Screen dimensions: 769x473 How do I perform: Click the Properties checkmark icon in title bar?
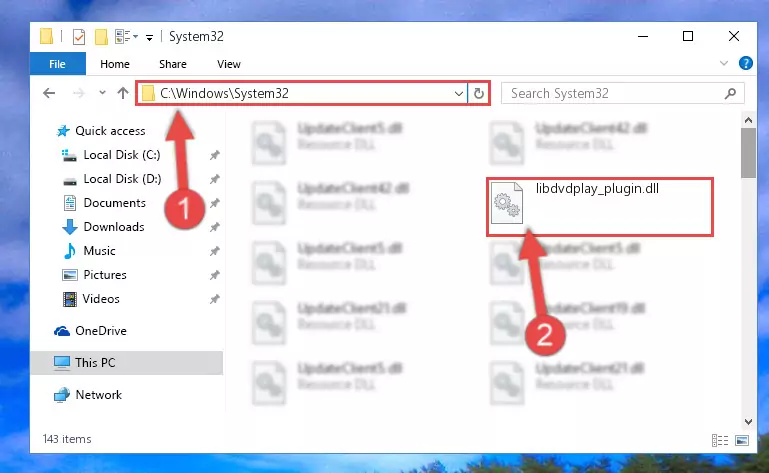pos(78,37)
